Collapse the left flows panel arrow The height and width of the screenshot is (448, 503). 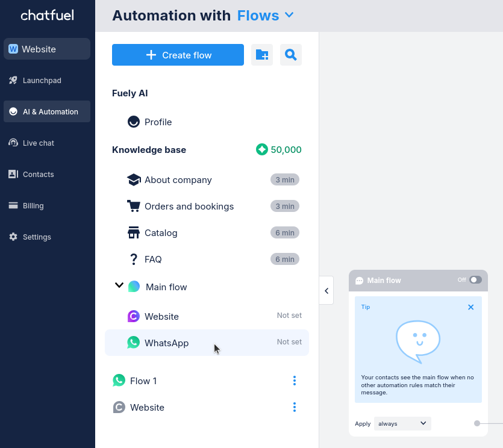(326, 291)
